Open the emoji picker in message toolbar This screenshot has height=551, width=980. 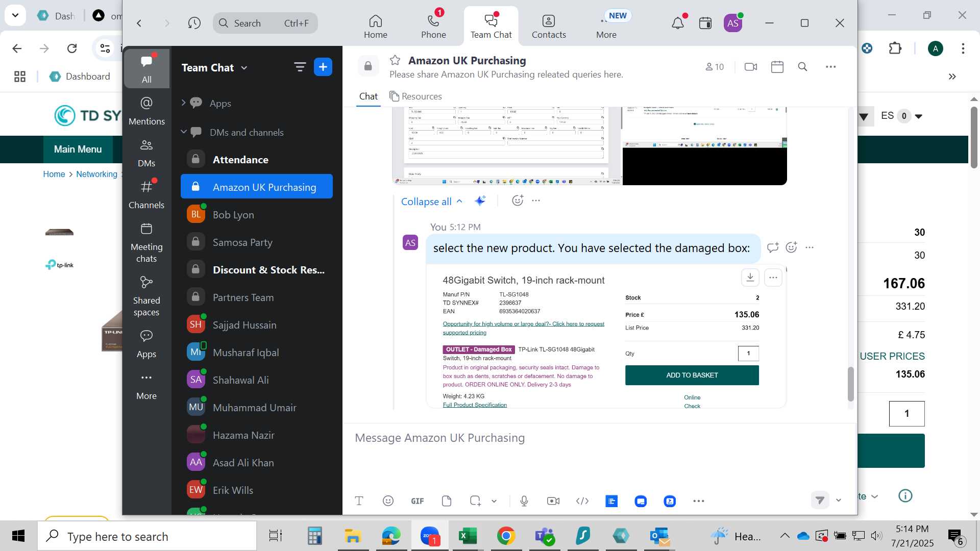388,501
